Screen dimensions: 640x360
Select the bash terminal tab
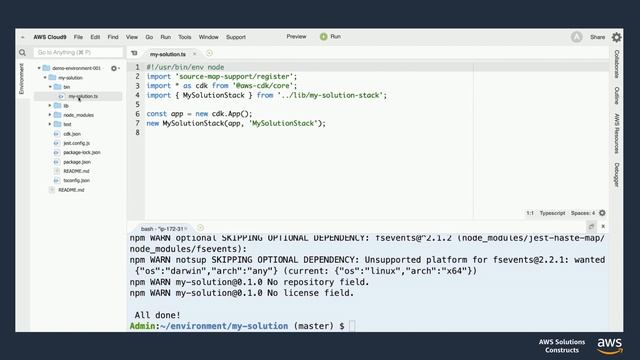point(163,229)
